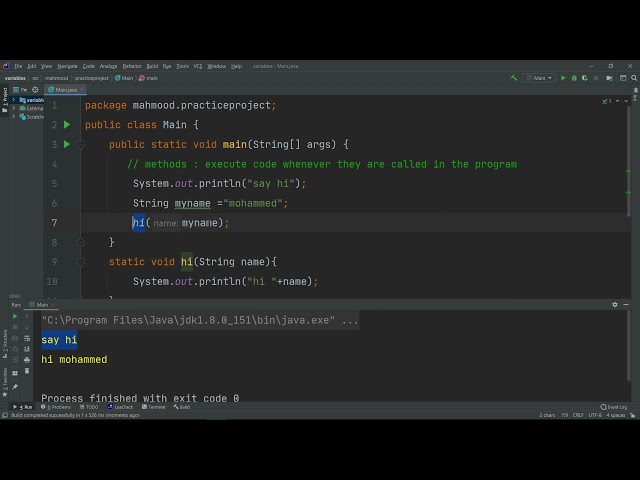The width and height of the screenshot is (640, 480).
Task: Click the fold end marker on line 8
Action: coord(81,242)
